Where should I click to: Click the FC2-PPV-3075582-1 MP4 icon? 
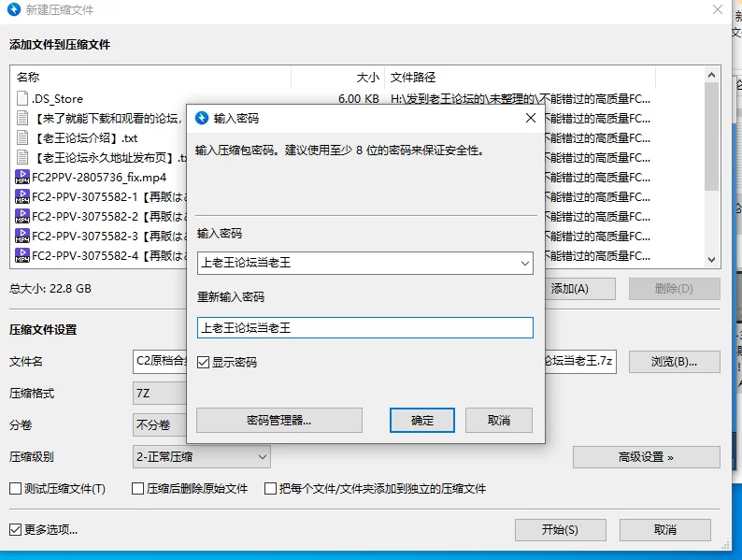(22, 196)
